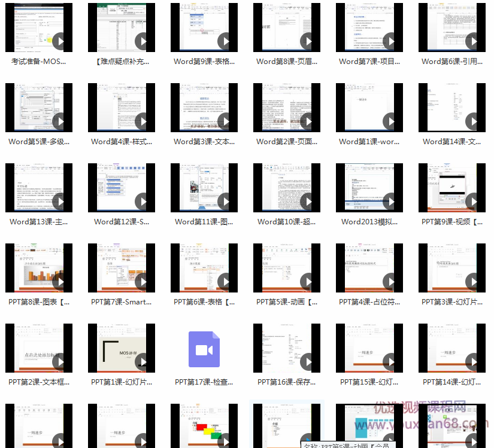Open the 【难点疑点补充 video thumbnail

122,27
